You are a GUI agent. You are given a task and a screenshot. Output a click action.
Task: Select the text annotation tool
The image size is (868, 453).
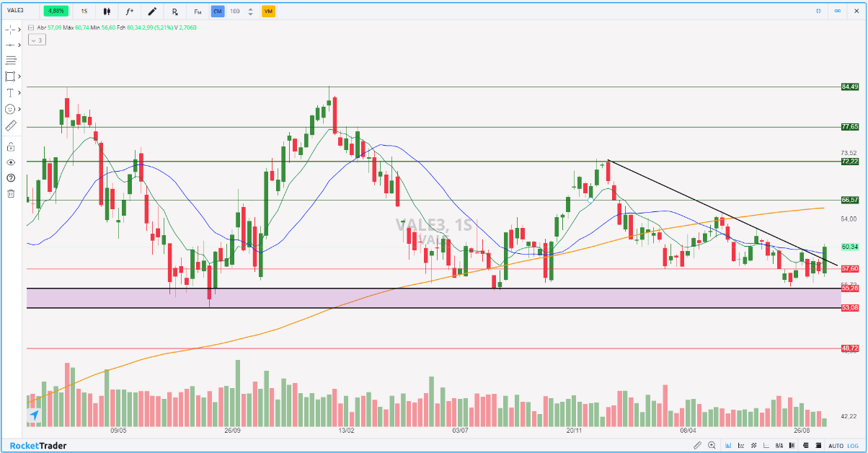pos(11,93)
